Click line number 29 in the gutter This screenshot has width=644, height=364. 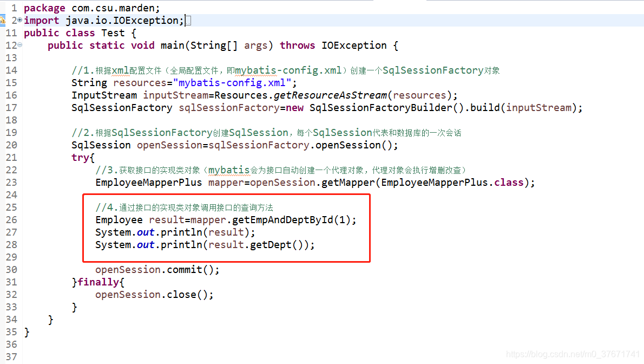click(11, 257)
